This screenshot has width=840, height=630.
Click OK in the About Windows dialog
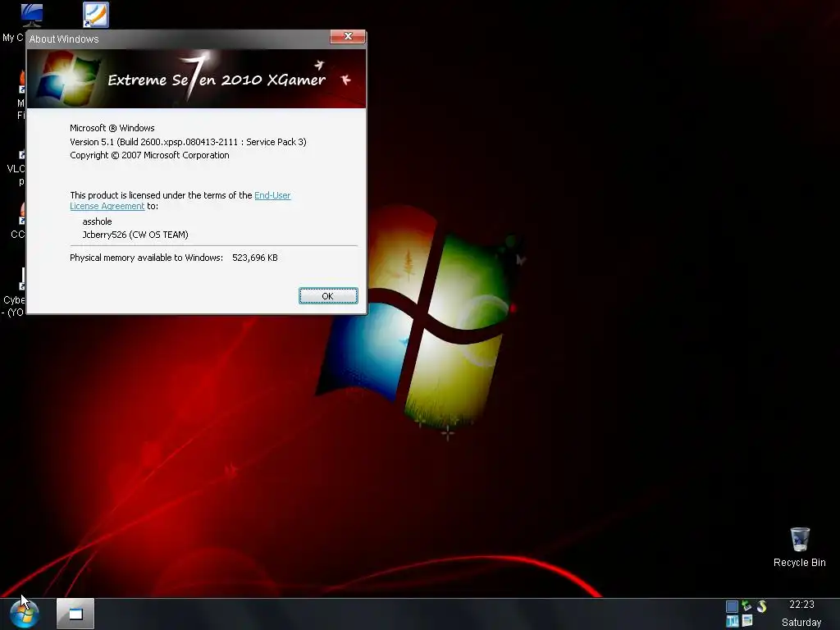[328, 295]
